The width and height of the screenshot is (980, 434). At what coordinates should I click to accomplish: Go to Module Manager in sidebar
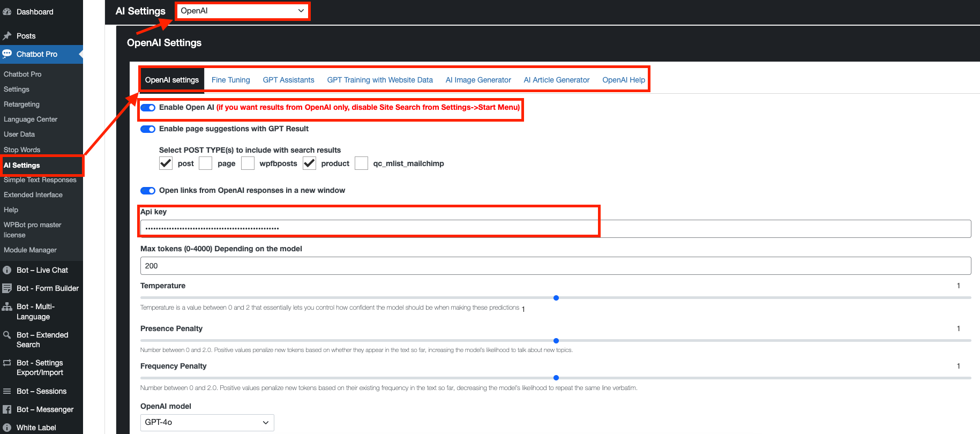click(x=30, y=250)
